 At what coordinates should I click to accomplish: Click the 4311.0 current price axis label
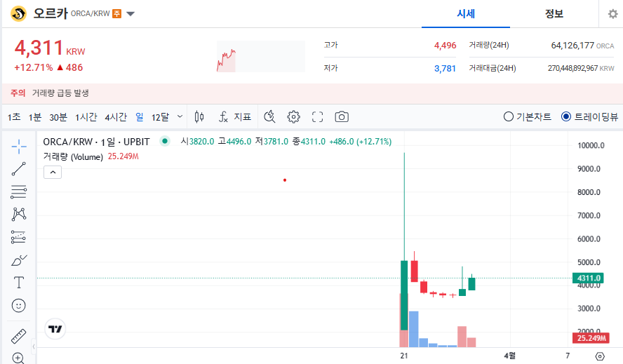pyautogui.click(x=589, y=278)
